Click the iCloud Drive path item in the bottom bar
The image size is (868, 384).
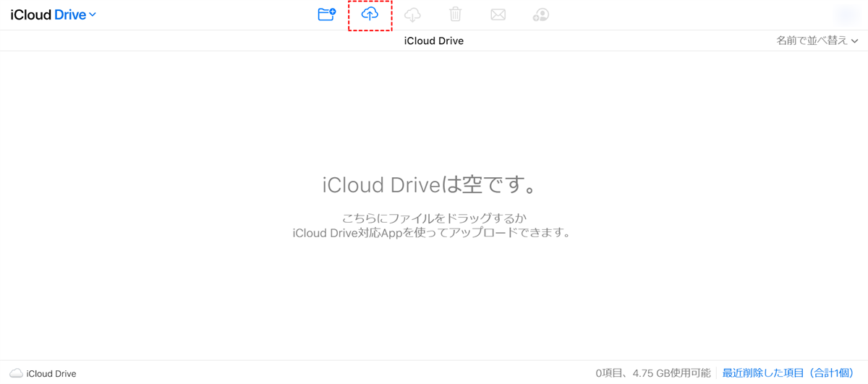pyautogui.click(x=43, y=373)
